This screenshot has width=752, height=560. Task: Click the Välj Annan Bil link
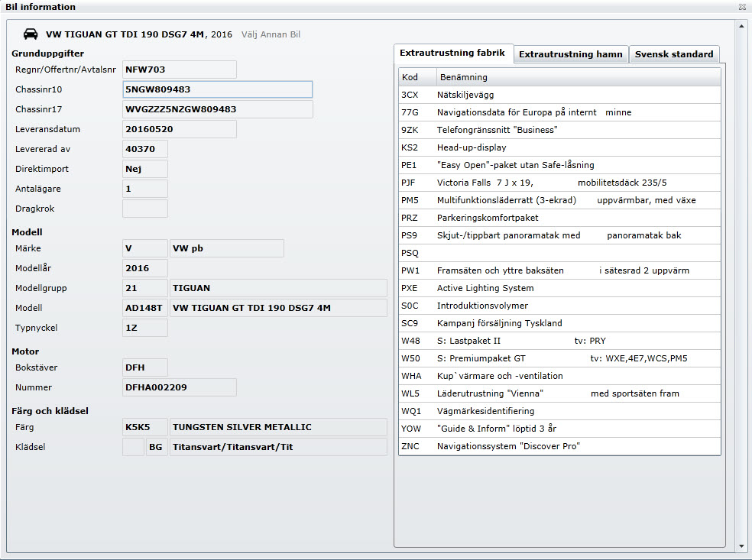coord(271,34)
